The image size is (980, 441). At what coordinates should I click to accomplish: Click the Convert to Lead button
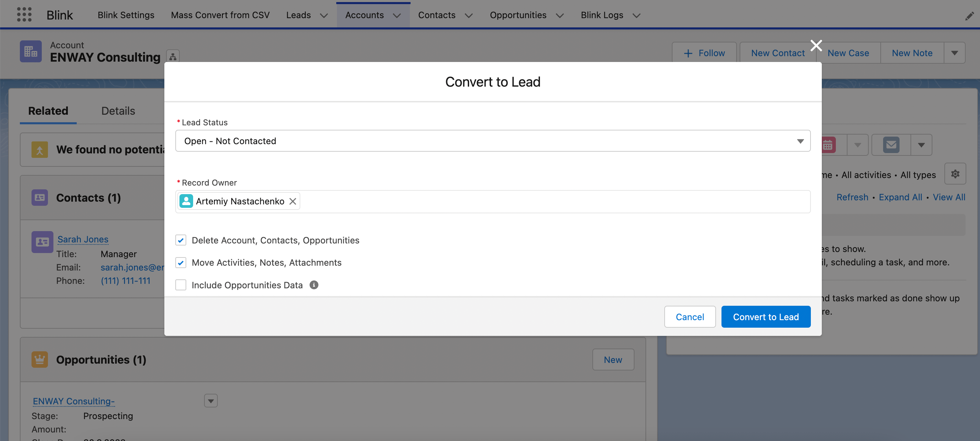(x=766, y=316)
